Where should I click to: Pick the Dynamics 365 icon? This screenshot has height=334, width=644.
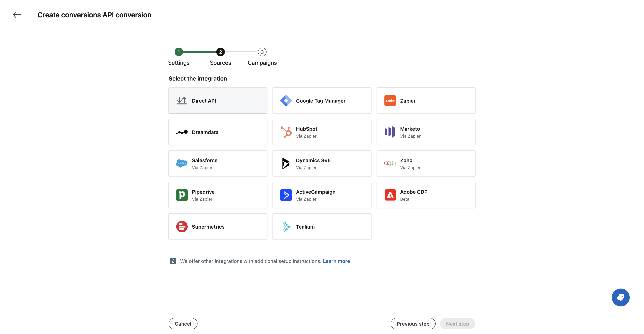point(286,163)
